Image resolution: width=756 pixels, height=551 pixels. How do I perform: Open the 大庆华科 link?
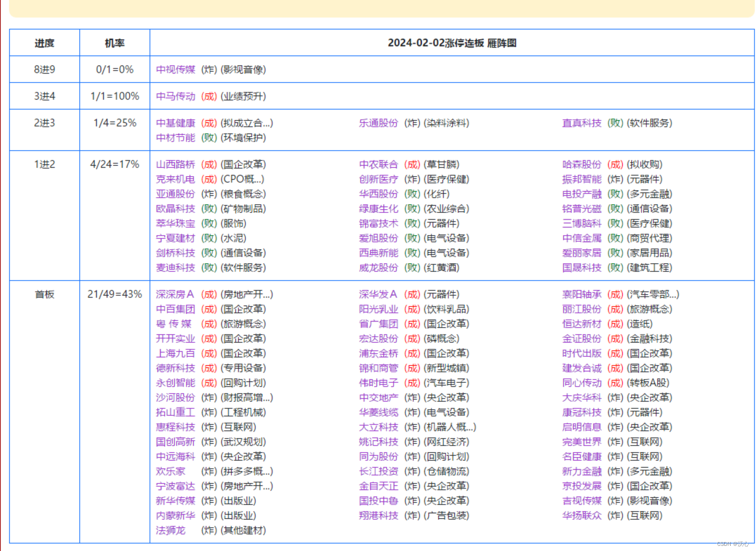tap(582, 397)
